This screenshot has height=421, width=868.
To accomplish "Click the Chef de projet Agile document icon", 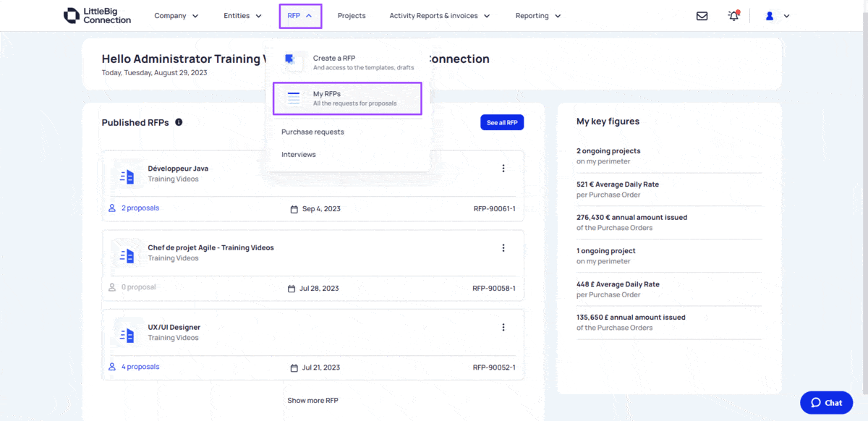I will click(x=127, y=255).
